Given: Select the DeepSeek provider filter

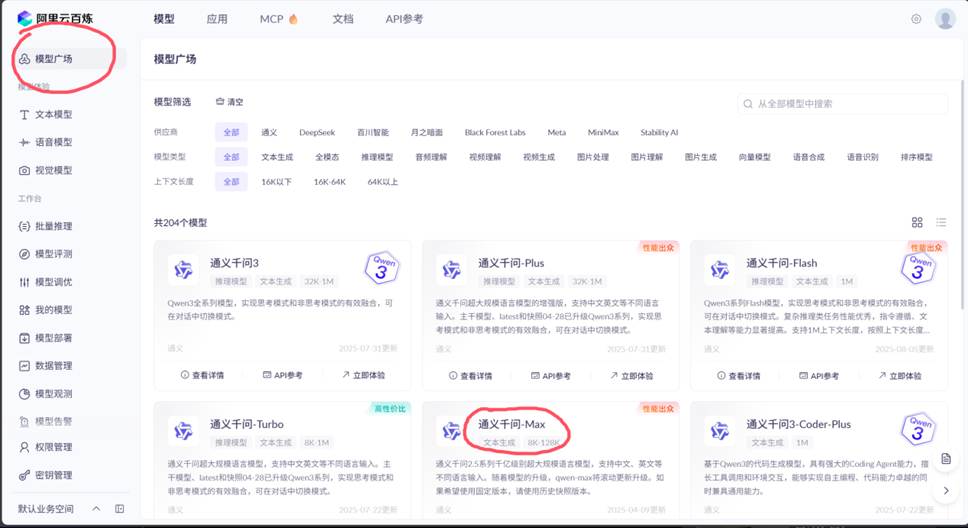Looking at the screenshot, I should pyautogui.click(x=315, y=132).
